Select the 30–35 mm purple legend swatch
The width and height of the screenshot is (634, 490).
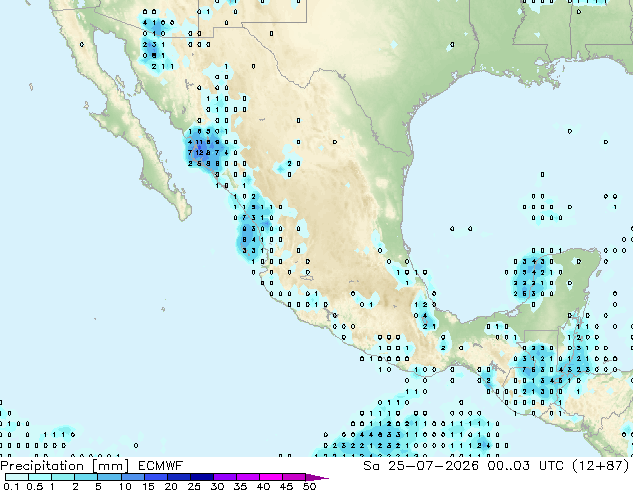pos(224,477)
